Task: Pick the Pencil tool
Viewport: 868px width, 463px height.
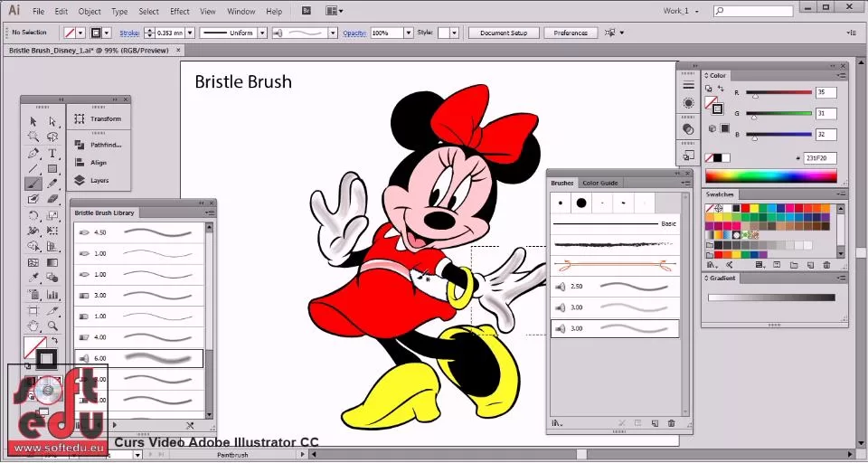Action: pyautogui.click(x=52, y=184)
